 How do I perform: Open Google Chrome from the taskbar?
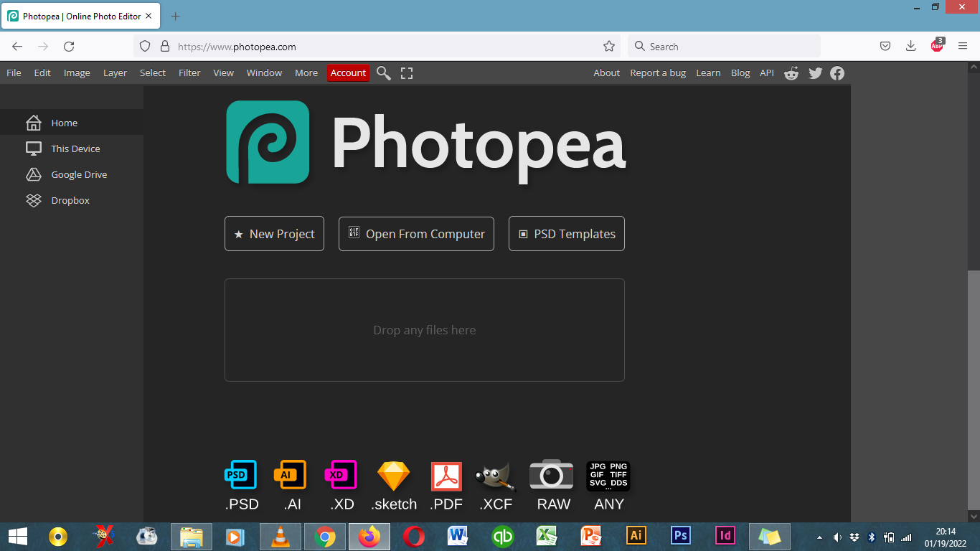[325, 537]
